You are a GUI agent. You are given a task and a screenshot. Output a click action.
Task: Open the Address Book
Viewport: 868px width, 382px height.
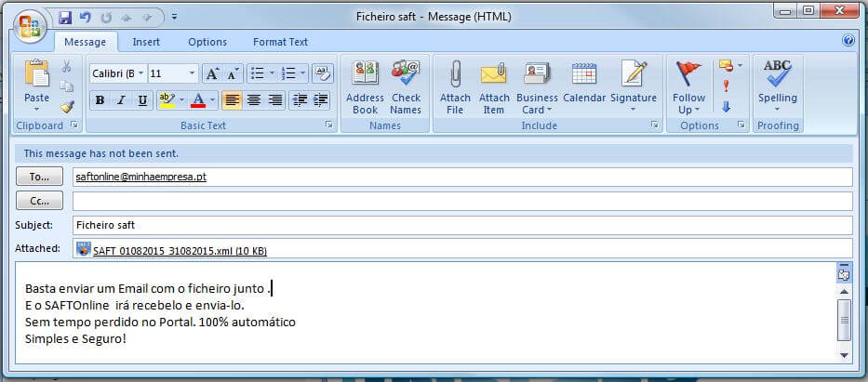click(365, 86)
